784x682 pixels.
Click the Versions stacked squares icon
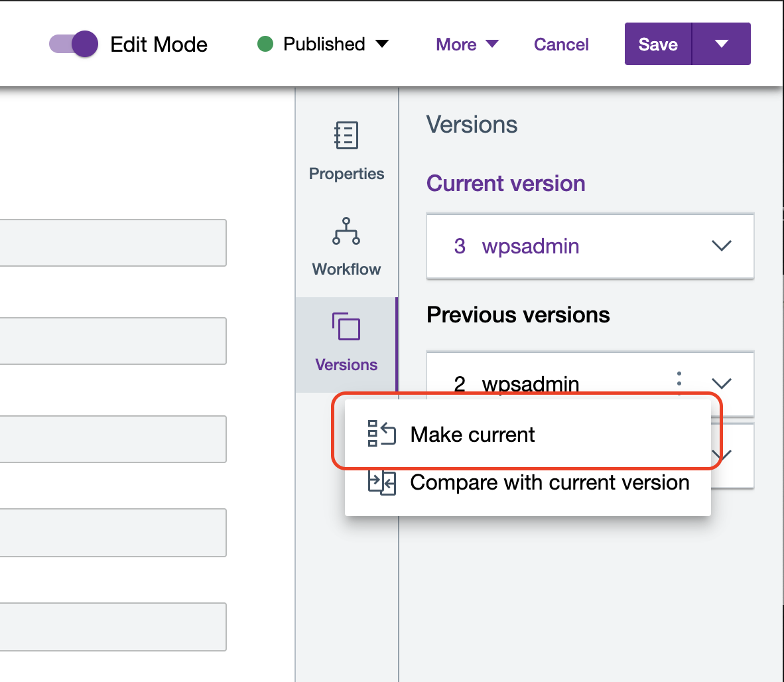pos(346,326)
